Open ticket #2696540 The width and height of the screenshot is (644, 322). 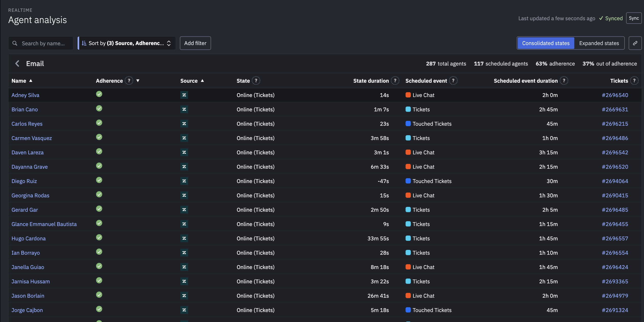pos(615,95)
